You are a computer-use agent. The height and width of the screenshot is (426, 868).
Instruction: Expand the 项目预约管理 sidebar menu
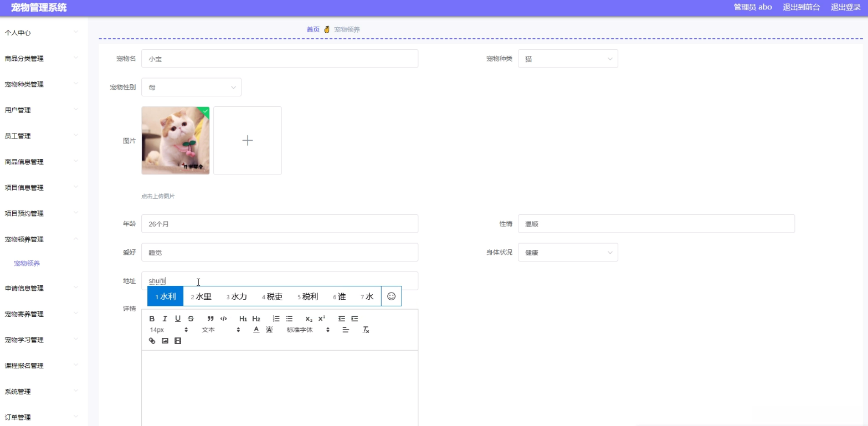point(44,213)
